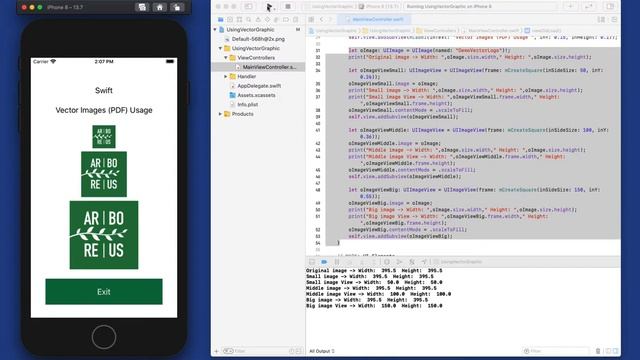
Task: Toggle the Xcode navigator sidebar button
Action: 248,7
